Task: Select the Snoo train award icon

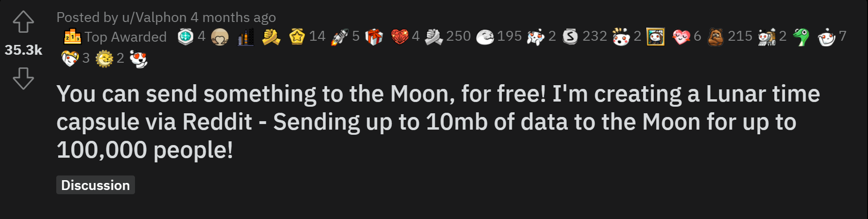Action: click(767, 36)
